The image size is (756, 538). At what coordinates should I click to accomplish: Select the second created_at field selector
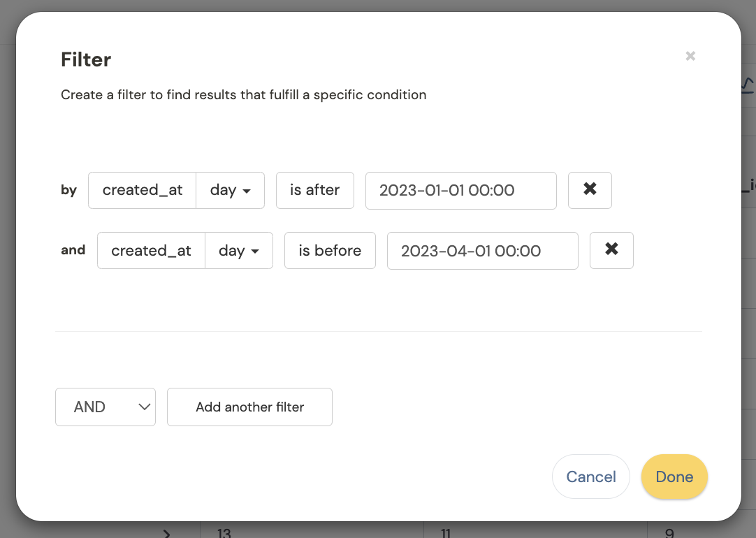click(x=151, y=250)
